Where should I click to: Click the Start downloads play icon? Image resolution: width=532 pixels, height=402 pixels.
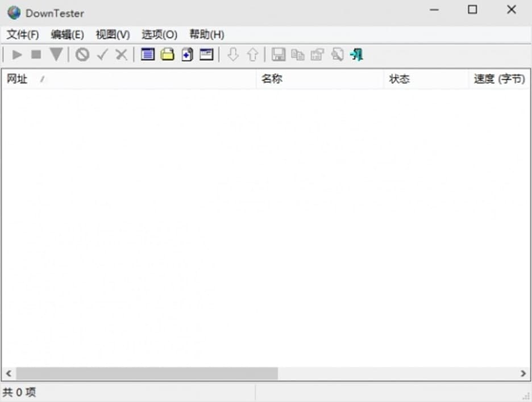[17, 55]
